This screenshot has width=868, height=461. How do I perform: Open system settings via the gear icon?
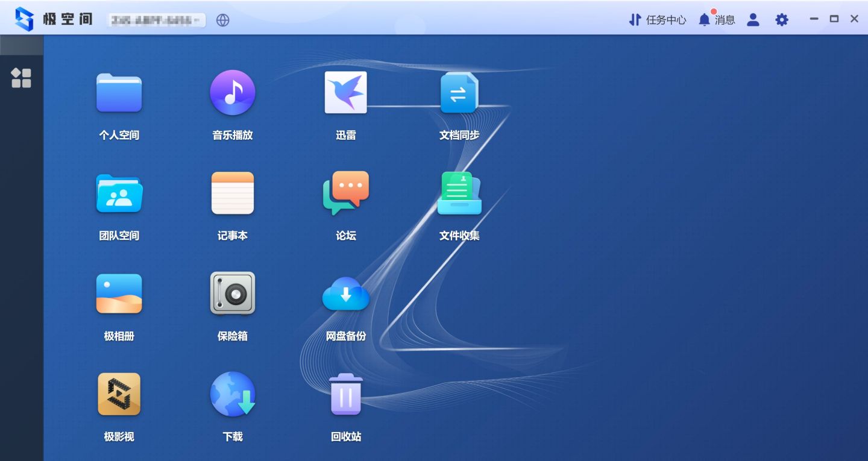pyautogui.click(x=781, y=19)
